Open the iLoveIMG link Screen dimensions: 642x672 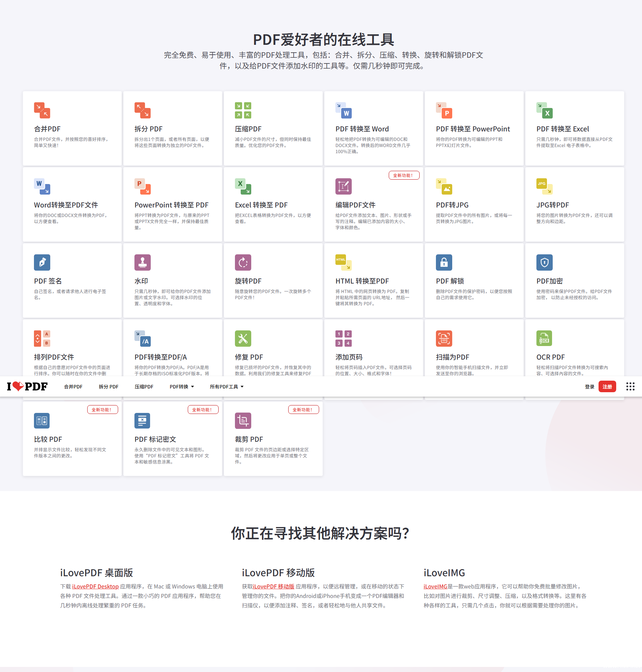[435, 586]
